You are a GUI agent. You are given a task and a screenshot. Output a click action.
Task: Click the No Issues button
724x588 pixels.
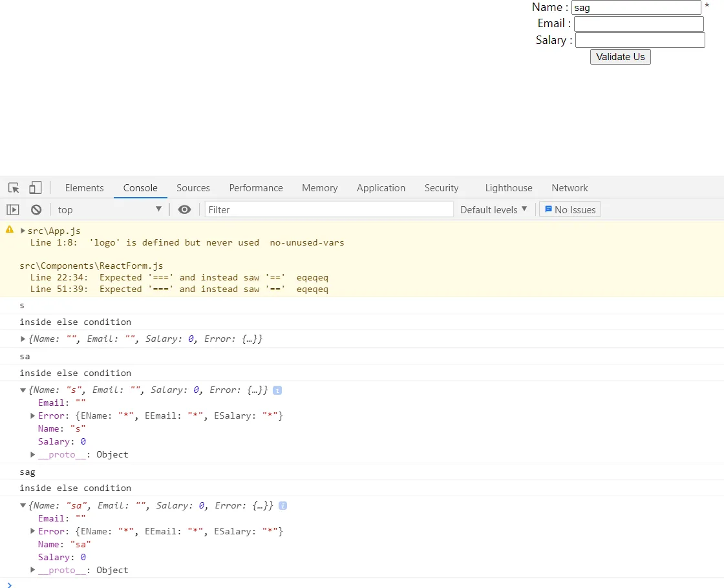point(570,209)
